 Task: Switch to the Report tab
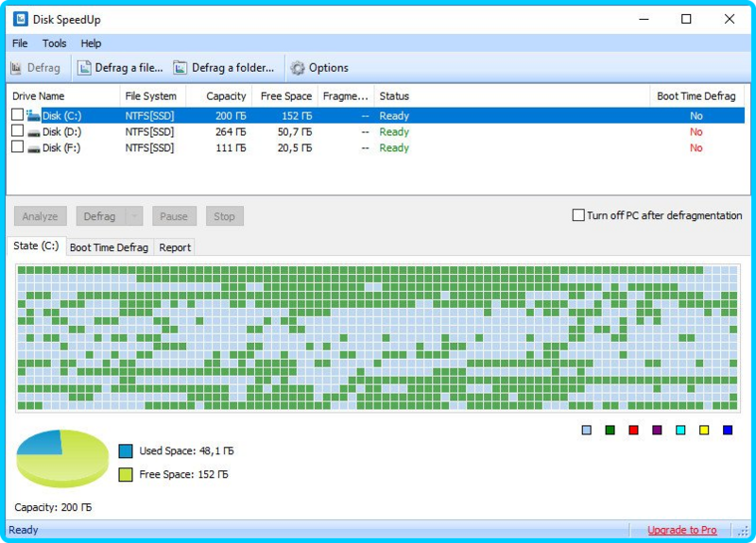(x=175, y=247)
